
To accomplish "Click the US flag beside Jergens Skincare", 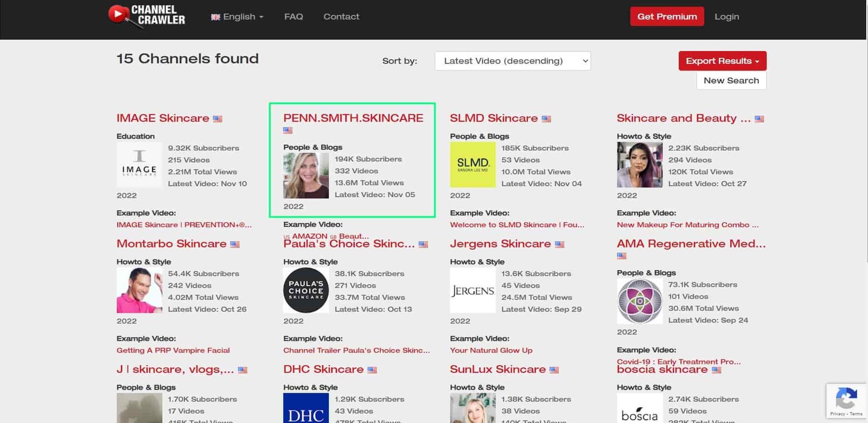I will (x=559, y=244).
